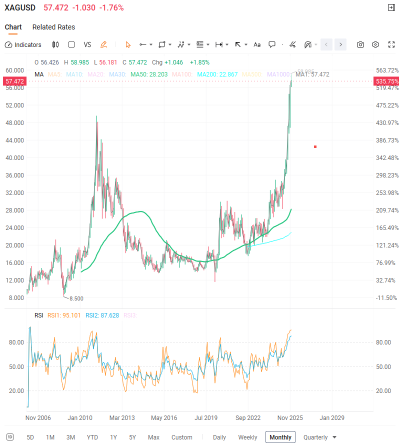Click the next arrow toolbar button

pos(341,45)
